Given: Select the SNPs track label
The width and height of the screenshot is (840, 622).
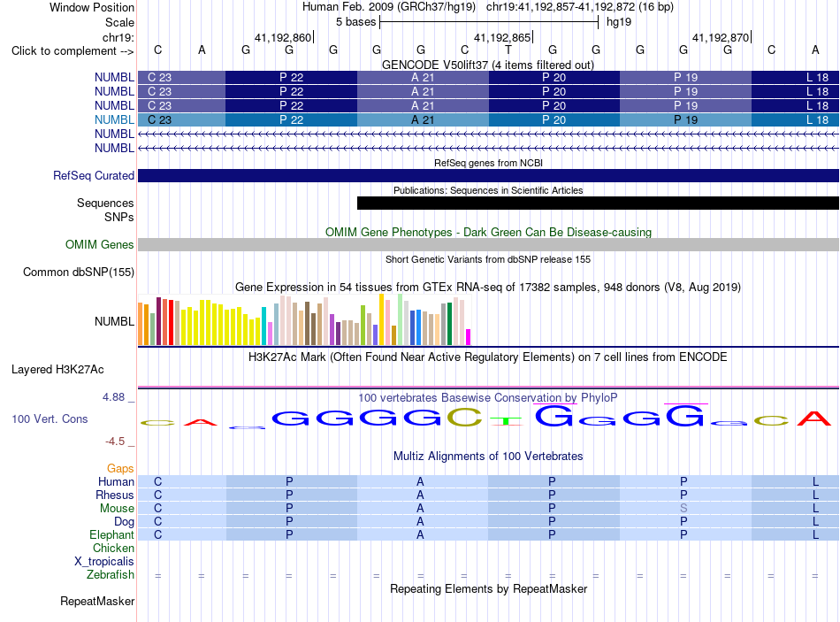Looking at the screenshot, I should click(119, 217).
